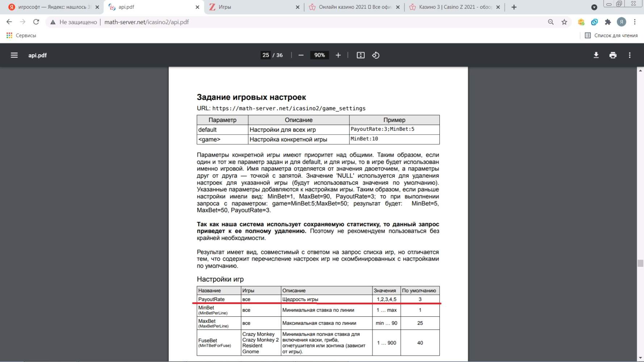Go back to previous page
This screenshot has height=362, width=644.
click(x=9, y=22)
